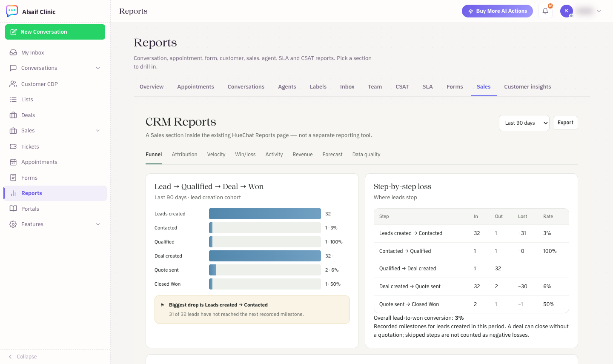This screenshot has height=364, width=613.
Task: Start a New Conversation
Action: point(55,32)
